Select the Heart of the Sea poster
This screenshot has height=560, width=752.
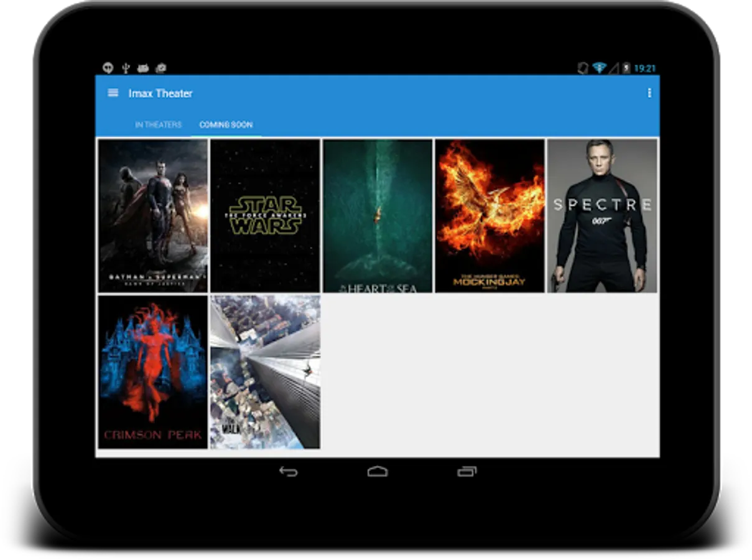(378, 215)
